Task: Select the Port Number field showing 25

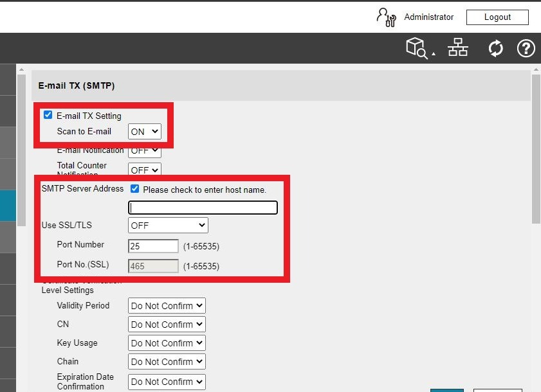Action: point(152,245)
